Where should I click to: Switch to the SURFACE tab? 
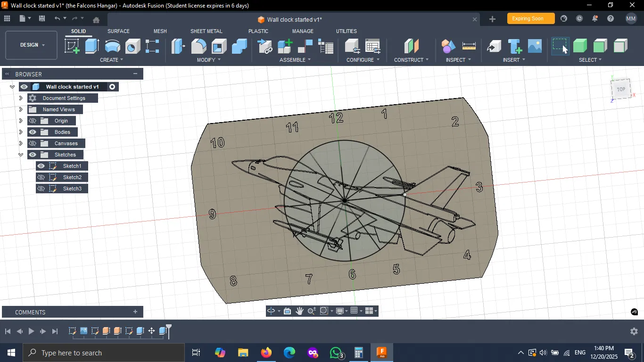(x=118, y=31)
